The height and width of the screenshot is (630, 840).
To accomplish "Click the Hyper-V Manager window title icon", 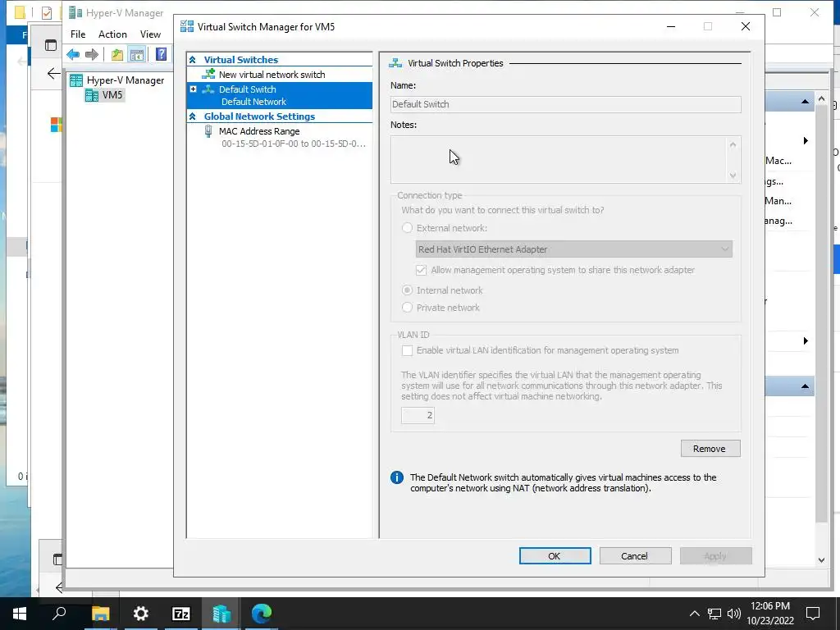I will pyautogui.click(x=76, y=13).
